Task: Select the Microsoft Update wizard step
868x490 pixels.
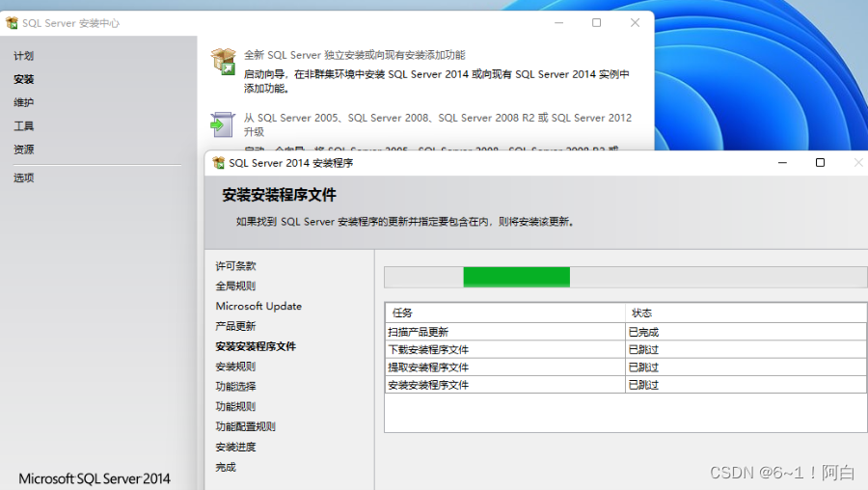Action: (258, 306)
